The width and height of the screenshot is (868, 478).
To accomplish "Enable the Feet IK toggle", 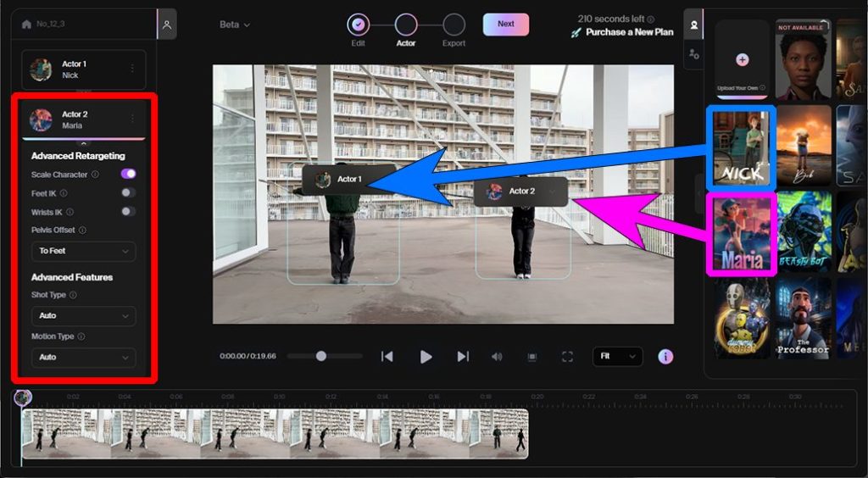I will tap(128, 192).
